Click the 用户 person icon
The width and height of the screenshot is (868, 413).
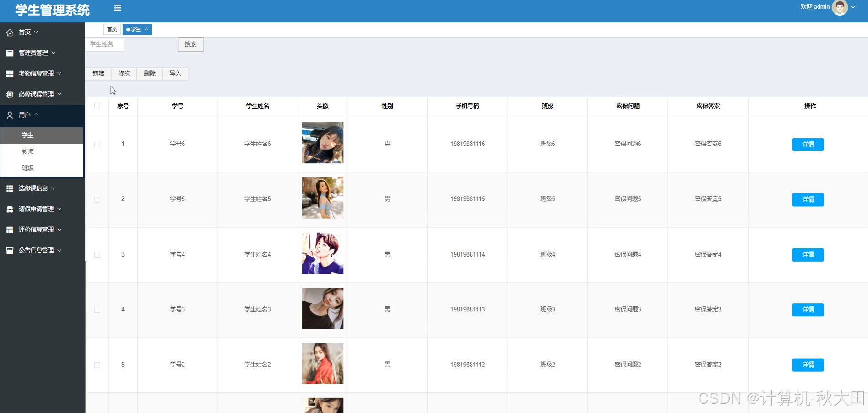[x=10, y=115]
